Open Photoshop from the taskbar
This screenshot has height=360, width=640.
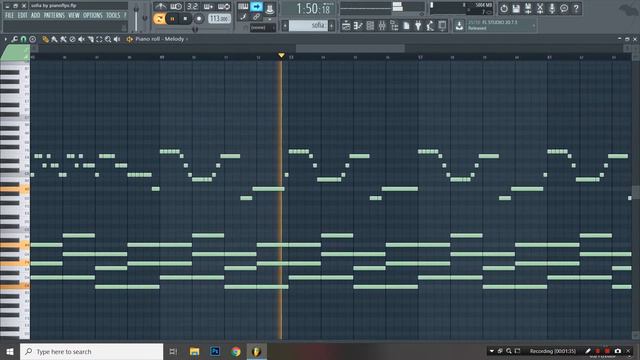[215, 351]
